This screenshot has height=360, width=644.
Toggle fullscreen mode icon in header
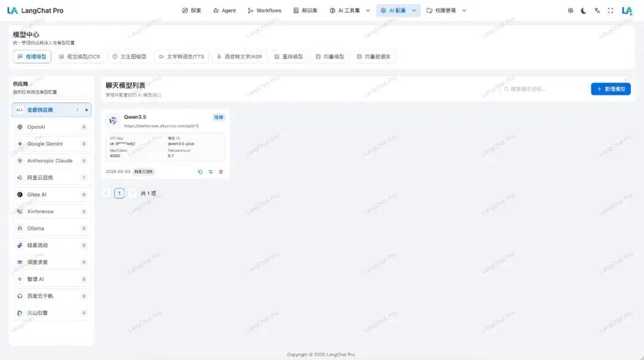(x=611, y=11)
